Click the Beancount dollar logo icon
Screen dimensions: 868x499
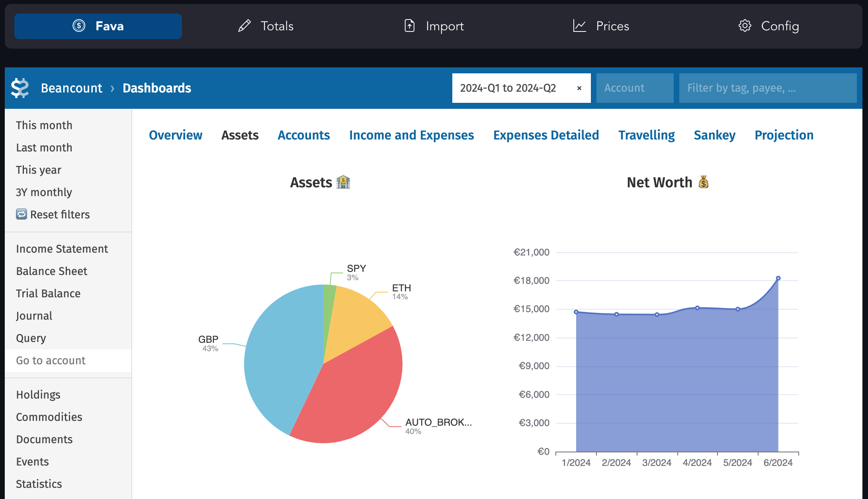20,88
